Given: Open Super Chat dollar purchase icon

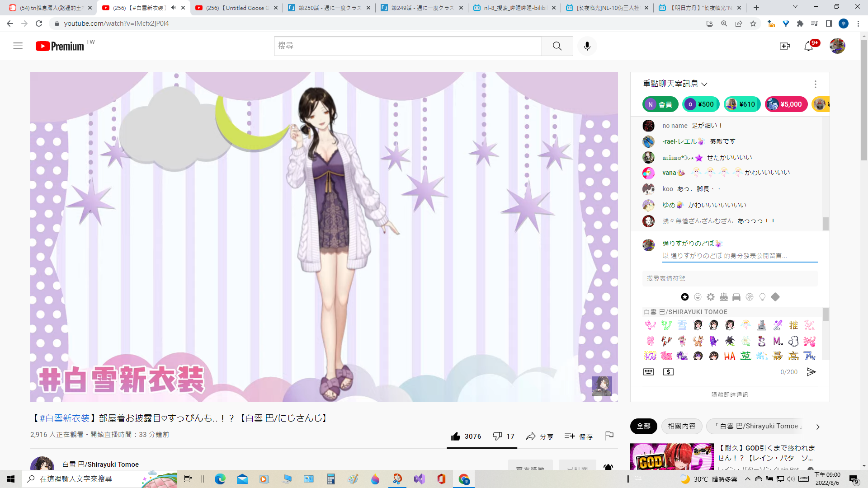Looking at the screenshot, I should [x=668, y=372].
